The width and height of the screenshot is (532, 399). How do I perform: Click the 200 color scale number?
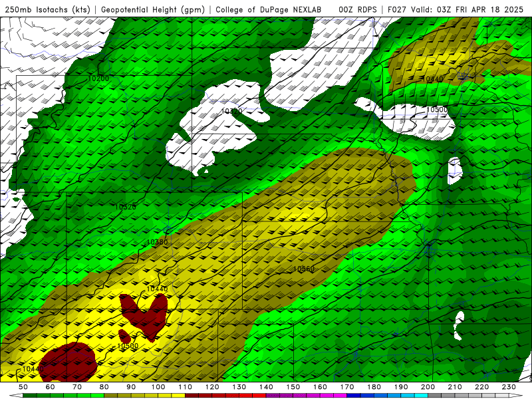pyautogui.click(x=428, y=387)
